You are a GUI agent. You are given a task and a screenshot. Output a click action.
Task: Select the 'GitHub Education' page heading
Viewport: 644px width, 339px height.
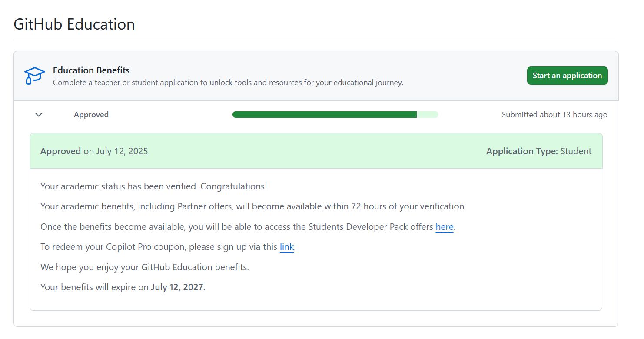74,24
